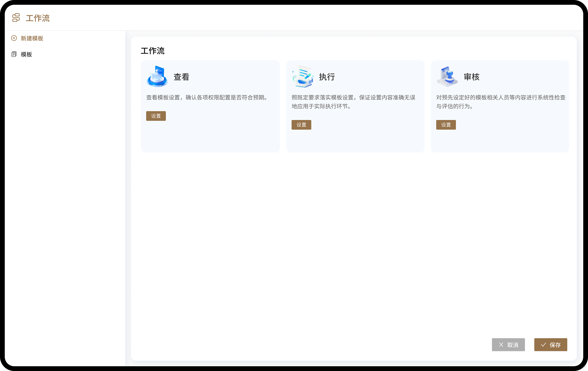Select 模板 in the sidebar menu

pos(26,54)
